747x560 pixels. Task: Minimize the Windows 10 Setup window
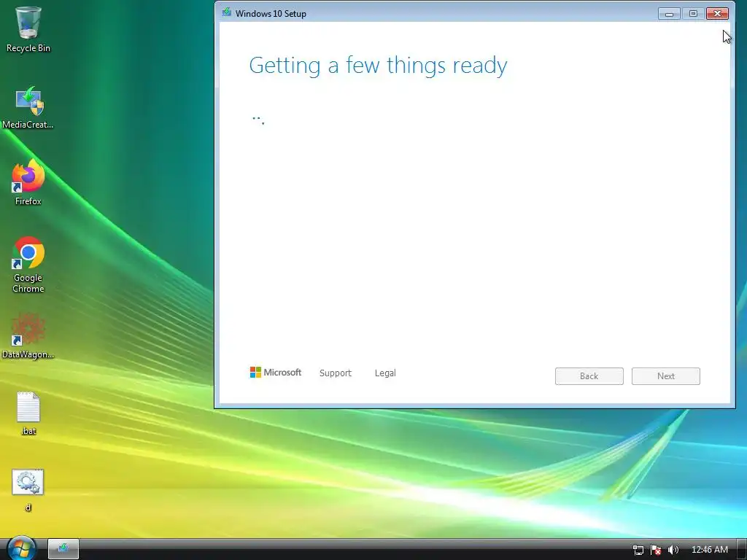click(670, 14)
